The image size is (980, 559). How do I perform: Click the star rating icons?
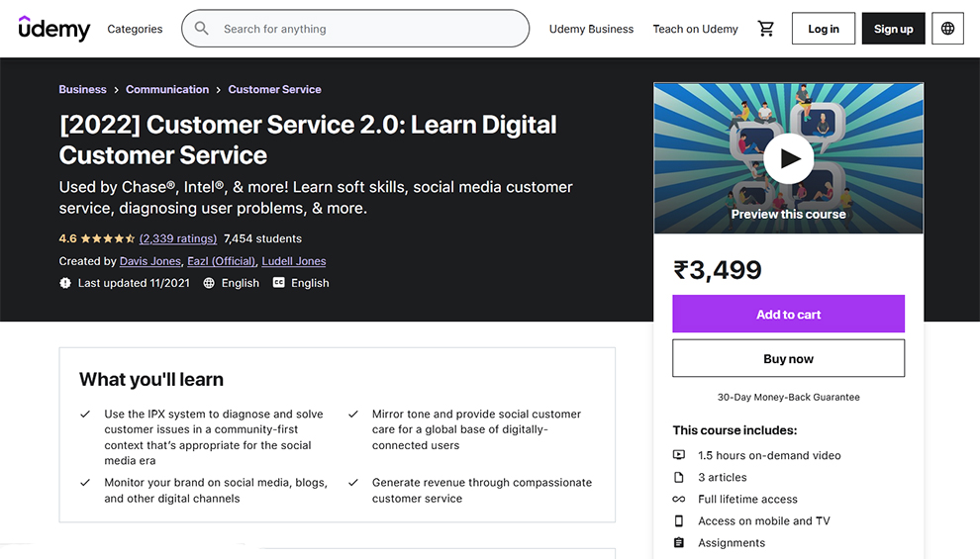(108, 238)
